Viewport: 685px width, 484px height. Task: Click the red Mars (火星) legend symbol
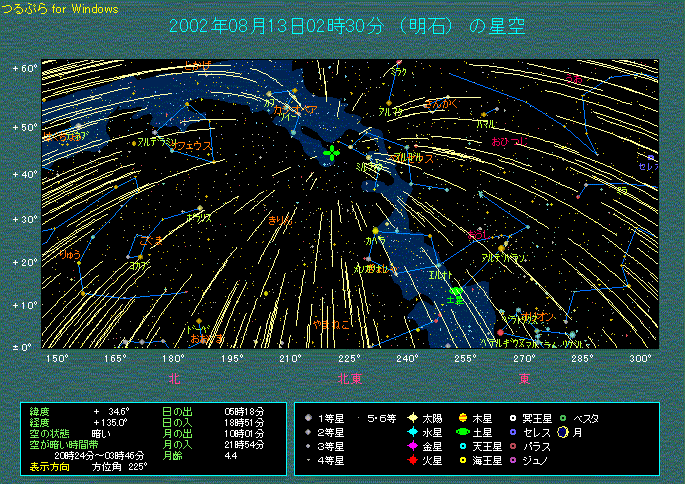pos(411,460)
